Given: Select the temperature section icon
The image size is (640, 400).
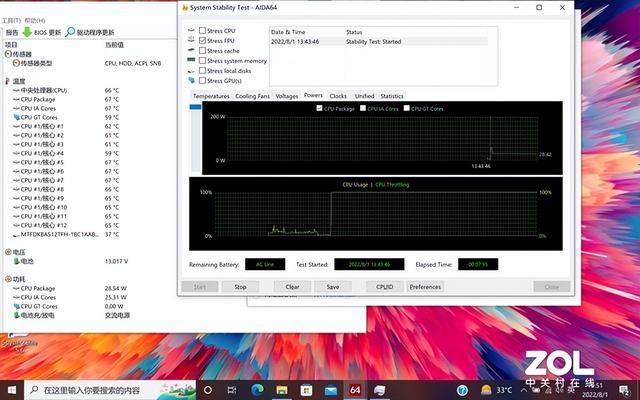Looking at the screenshot, I should tap(7, 81).
